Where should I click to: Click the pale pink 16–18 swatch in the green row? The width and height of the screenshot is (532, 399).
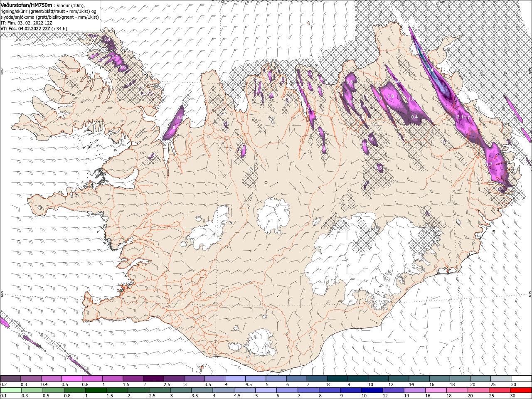436,390
